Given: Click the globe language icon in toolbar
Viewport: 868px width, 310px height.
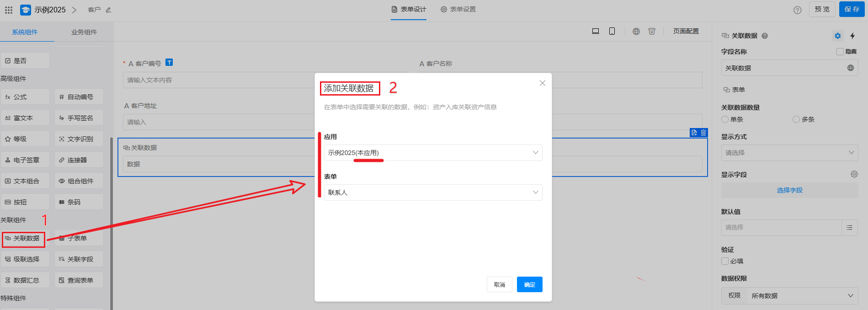Looking at the screenshot, I should tap(636, 31).
